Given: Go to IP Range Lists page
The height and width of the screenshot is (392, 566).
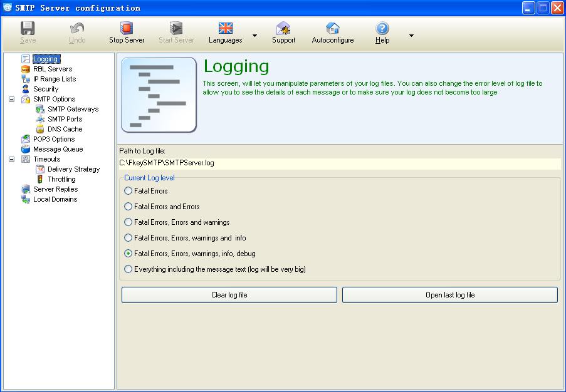Looking at the screenshot, I should pyautogui.click(x=55, y=79).
